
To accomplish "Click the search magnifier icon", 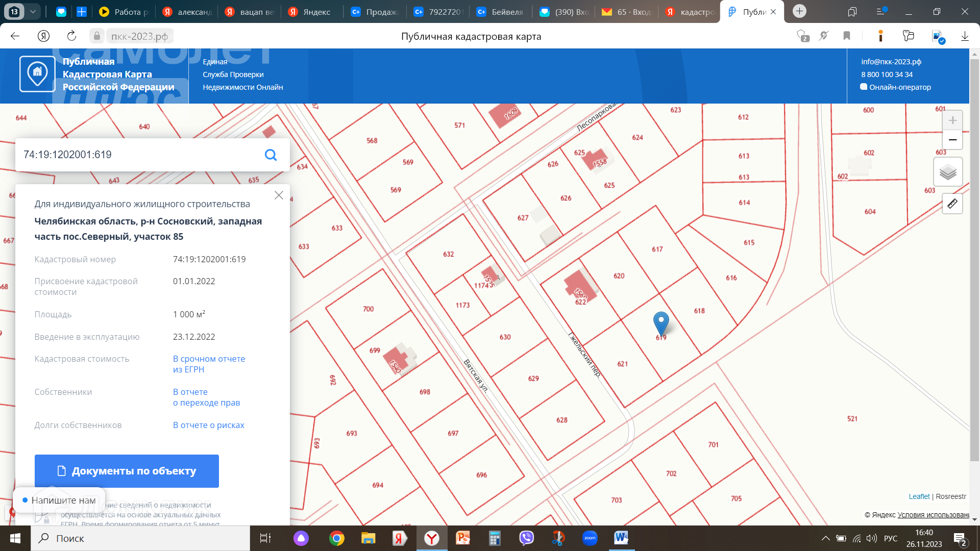I will pos(271,155).
